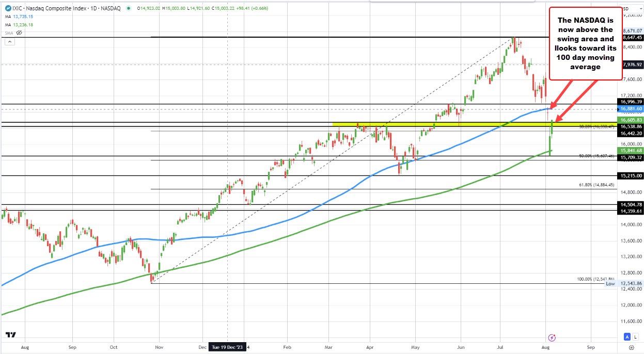This screenshot has height=354, width=644.
Task: Click the 16,442.20 price line label
Action: pyautogui.click(x=631, y=133)
